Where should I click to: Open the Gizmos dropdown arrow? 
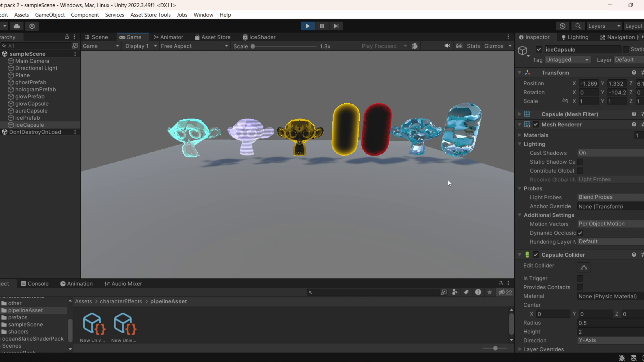510,46
